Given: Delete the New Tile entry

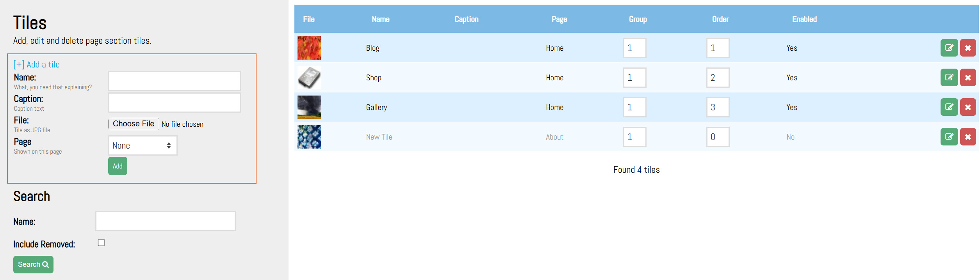Looking at the screenshot, I should click(x=968, y=137).
